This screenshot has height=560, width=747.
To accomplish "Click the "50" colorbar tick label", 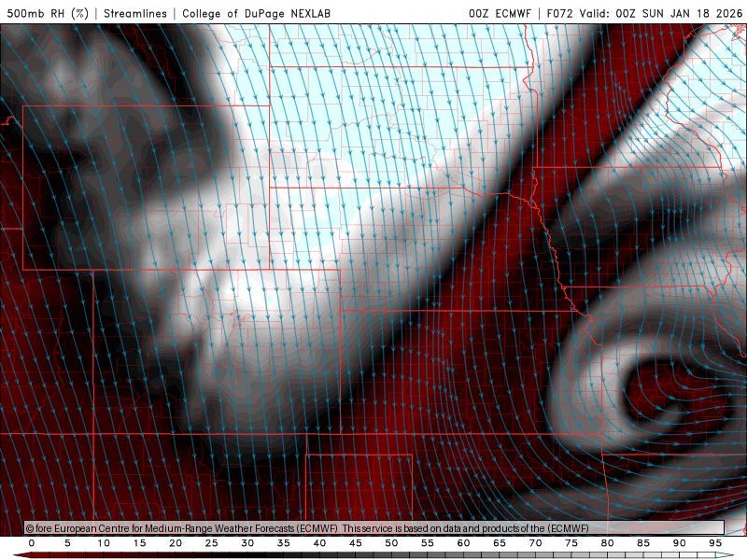I will pyautogui.click(x=391, y=543).
